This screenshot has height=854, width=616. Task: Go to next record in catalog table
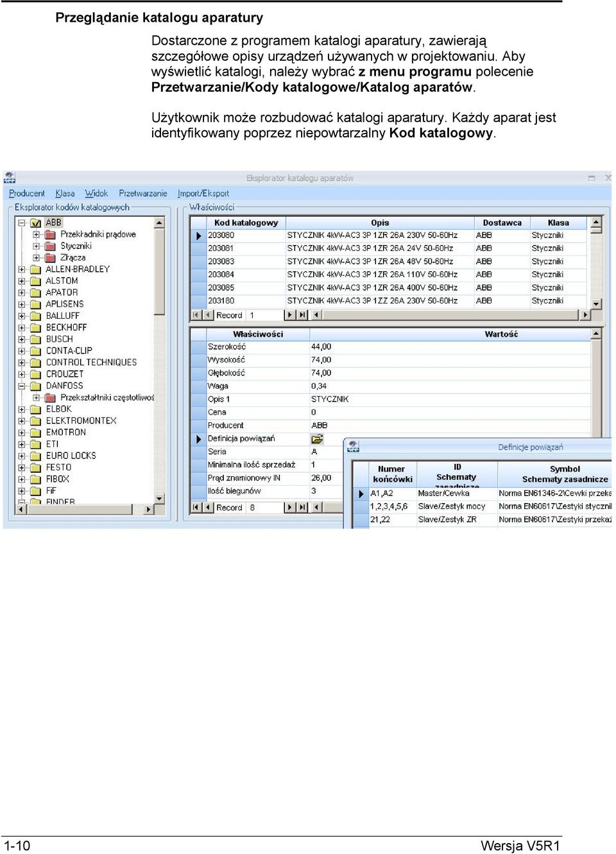tap(289, 315)
